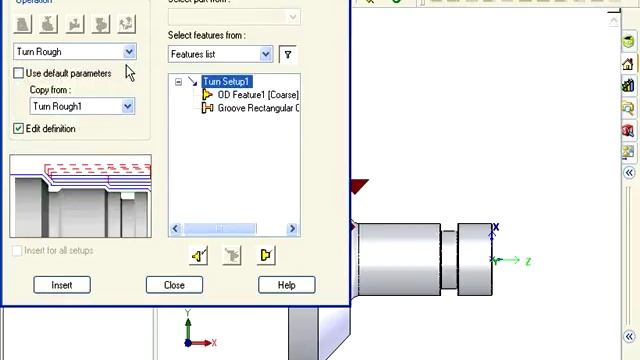640x360 pixels.
Task: Click the fourth operation type icon
Action: (x=100, y=24)
